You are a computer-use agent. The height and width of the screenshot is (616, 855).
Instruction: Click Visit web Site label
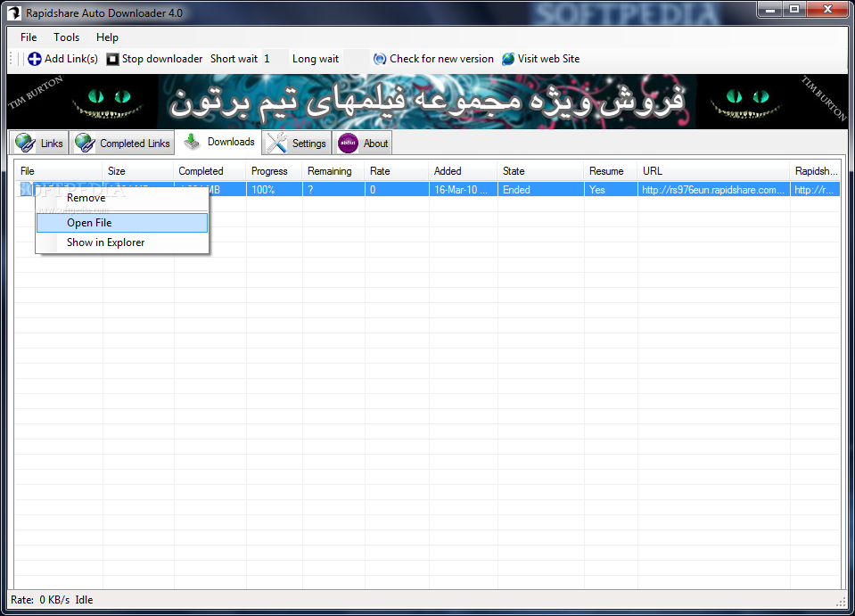(548, 59)
